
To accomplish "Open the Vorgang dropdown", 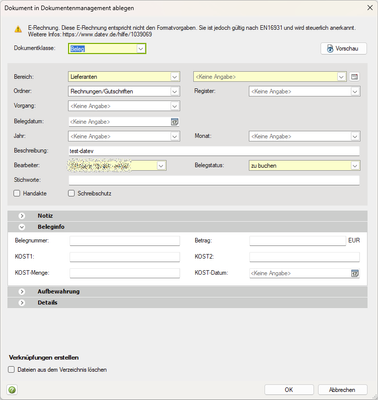I will coord(175,106).
